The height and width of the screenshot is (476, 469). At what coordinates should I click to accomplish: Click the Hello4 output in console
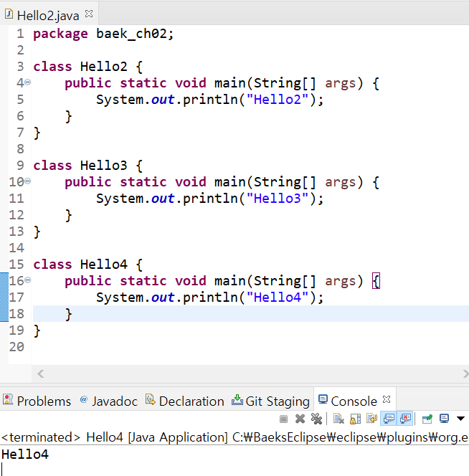[25, 454]
